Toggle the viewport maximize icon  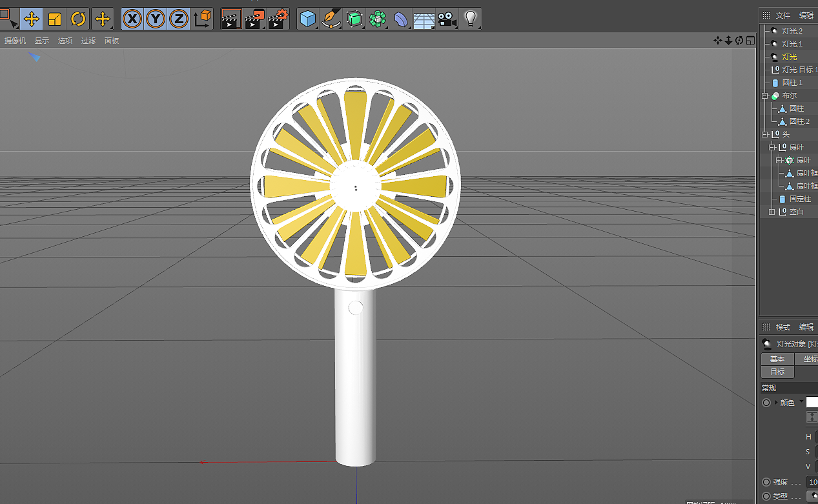click(750, 40)
